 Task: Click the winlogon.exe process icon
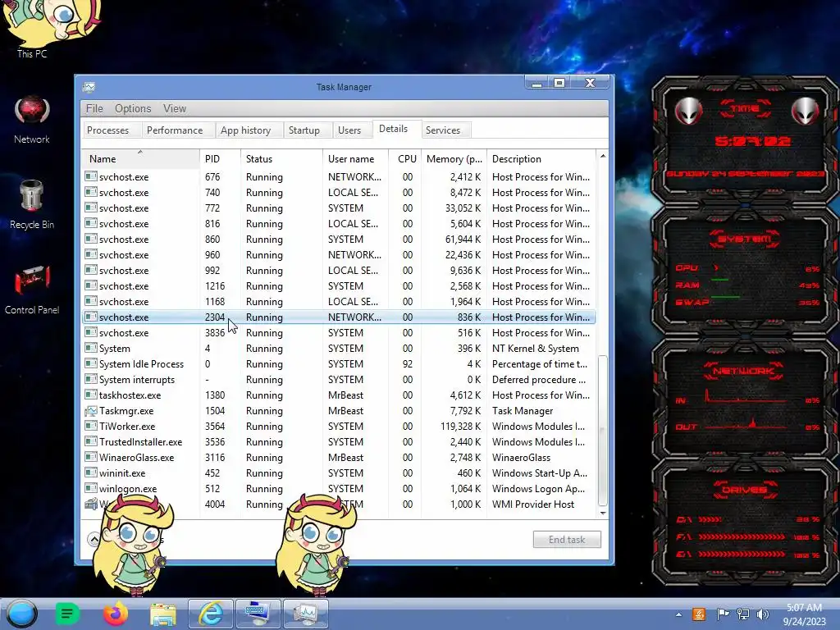(91, 489)
